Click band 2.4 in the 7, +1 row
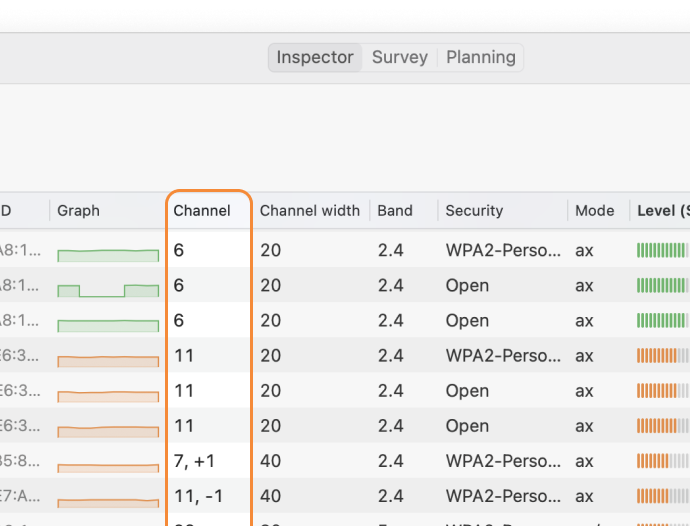690x526 pixels. [x=390, y=461]
